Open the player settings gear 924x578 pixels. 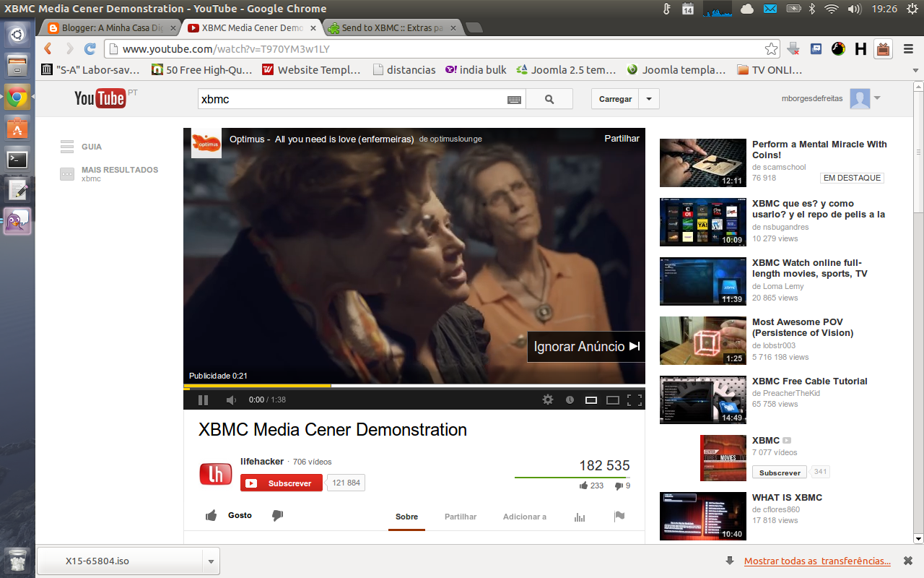[x=548, y=400]
